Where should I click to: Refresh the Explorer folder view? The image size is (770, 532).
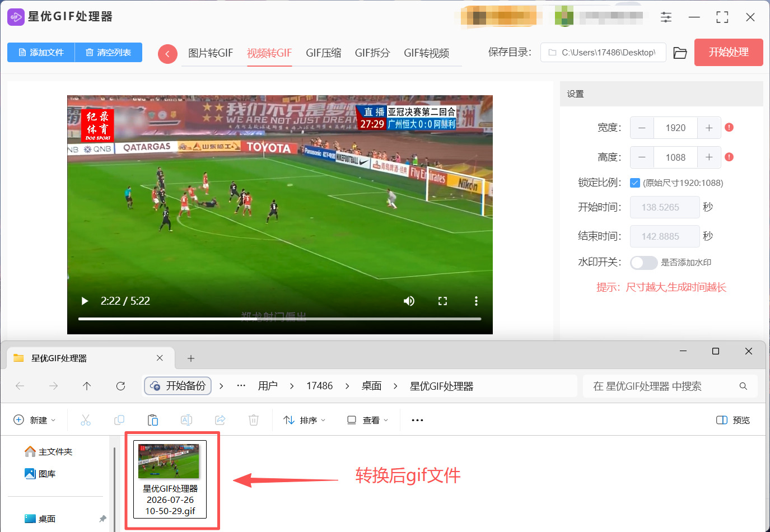120,386
